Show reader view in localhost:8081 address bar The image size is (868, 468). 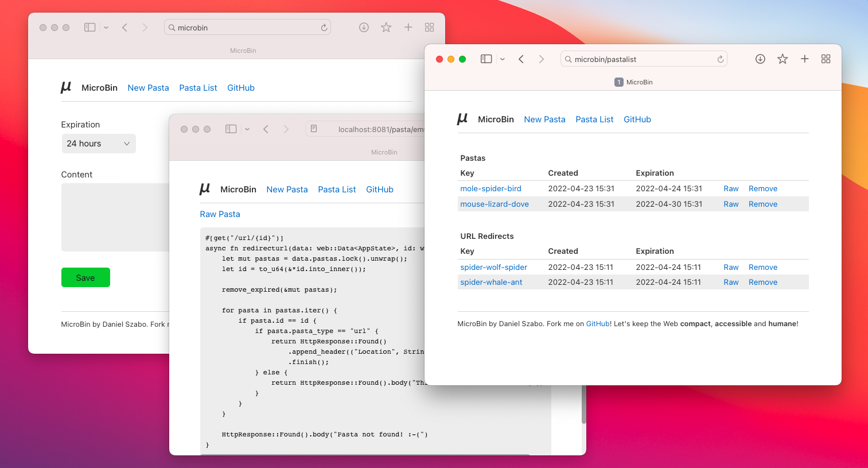click(314, 129)
